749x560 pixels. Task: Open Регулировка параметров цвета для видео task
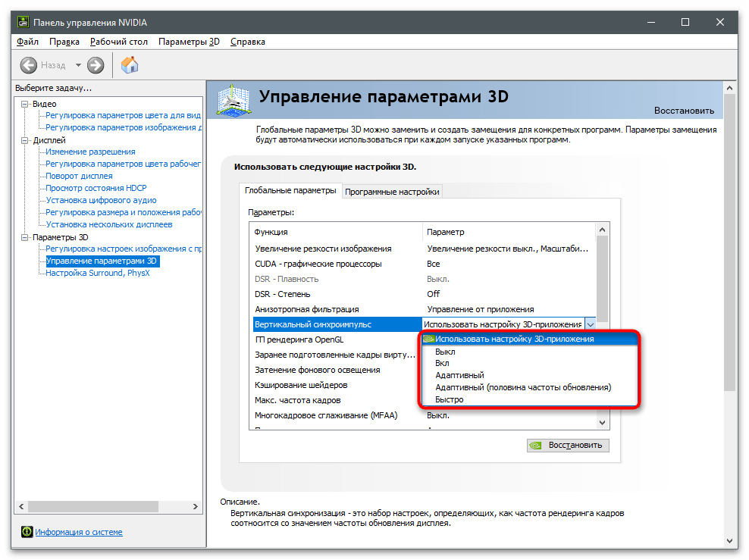(x=124, y=115)
